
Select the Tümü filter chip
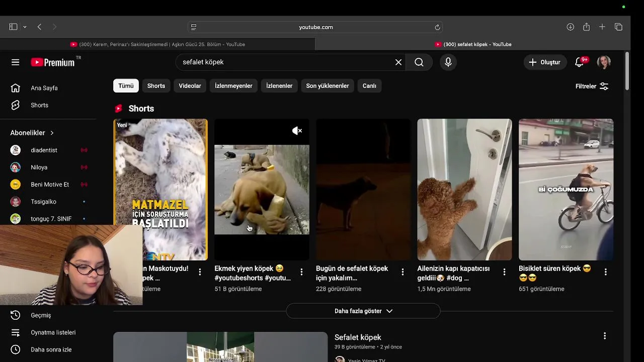126,85
